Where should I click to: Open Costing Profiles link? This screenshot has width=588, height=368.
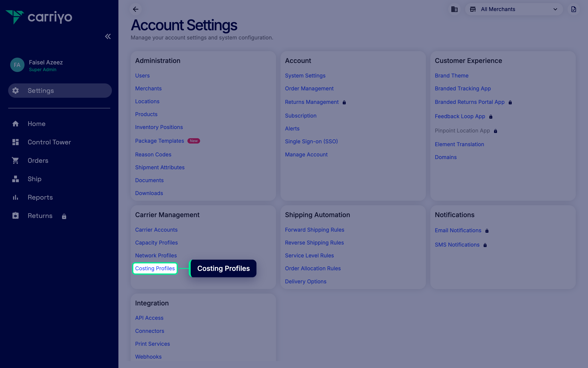[x=155, y=268]
